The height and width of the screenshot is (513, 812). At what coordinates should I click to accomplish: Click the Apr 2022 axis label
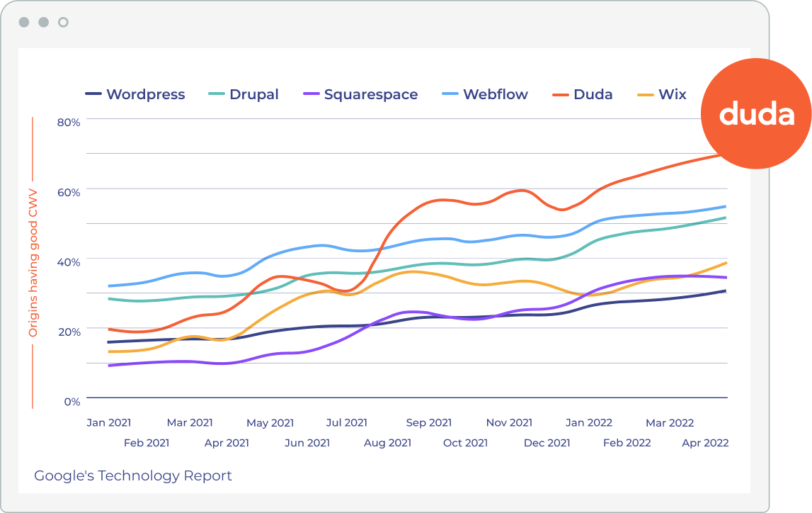[x=705, y=443]
